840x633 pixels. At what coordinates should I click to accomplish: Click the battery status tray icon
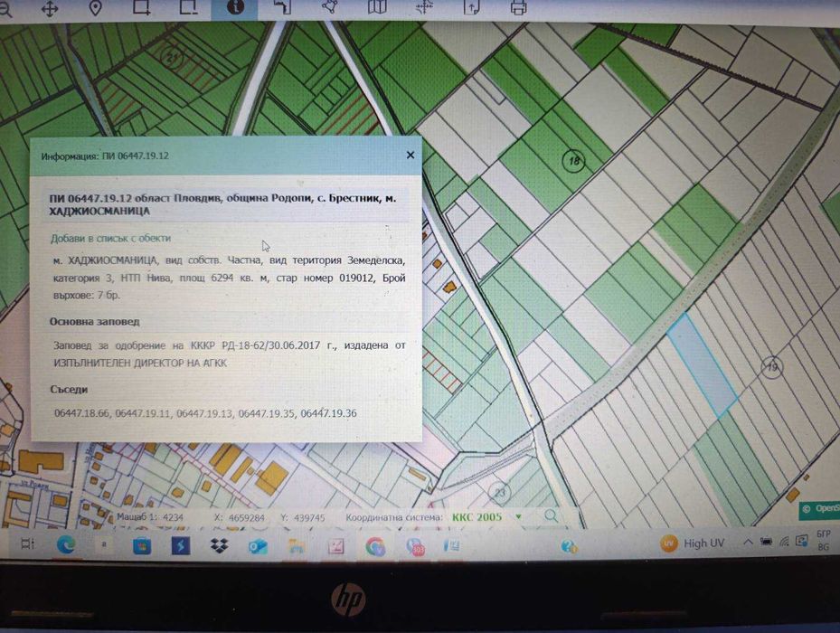766,542
